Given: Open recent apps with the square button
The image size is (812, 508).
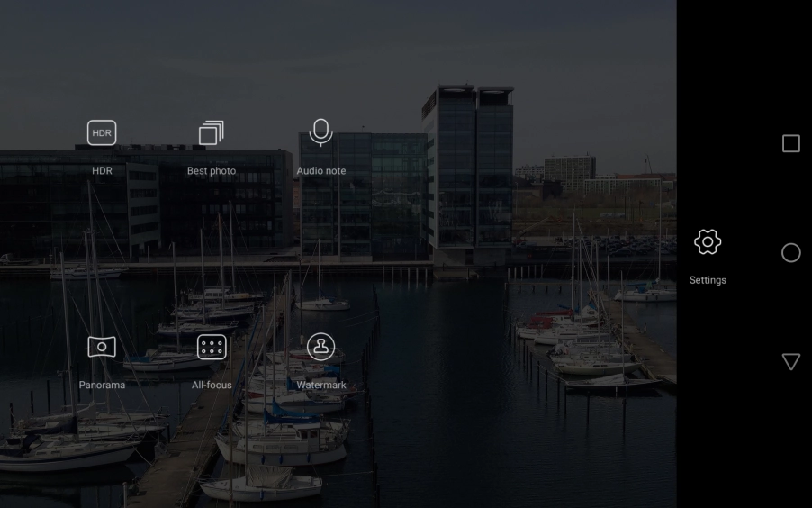Looking at the screenshot, I should pyautogui.click(x=790, y=144).
